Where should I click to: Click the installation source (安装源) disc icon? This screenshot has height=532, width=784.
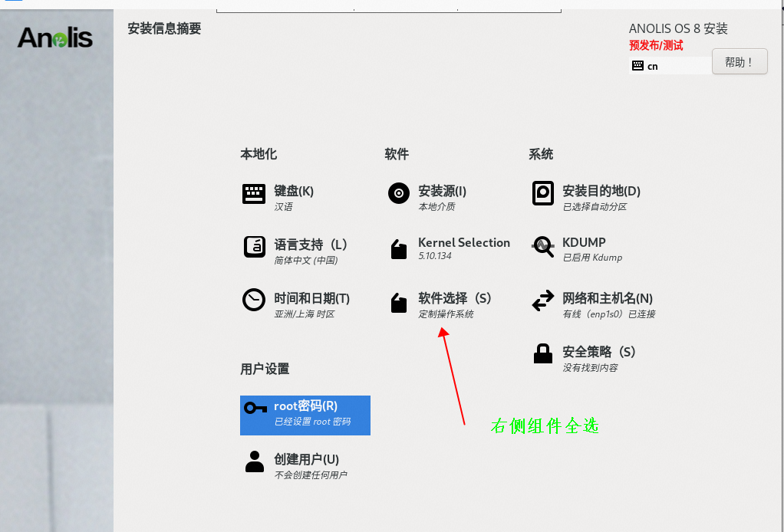[x=398, y=194]
